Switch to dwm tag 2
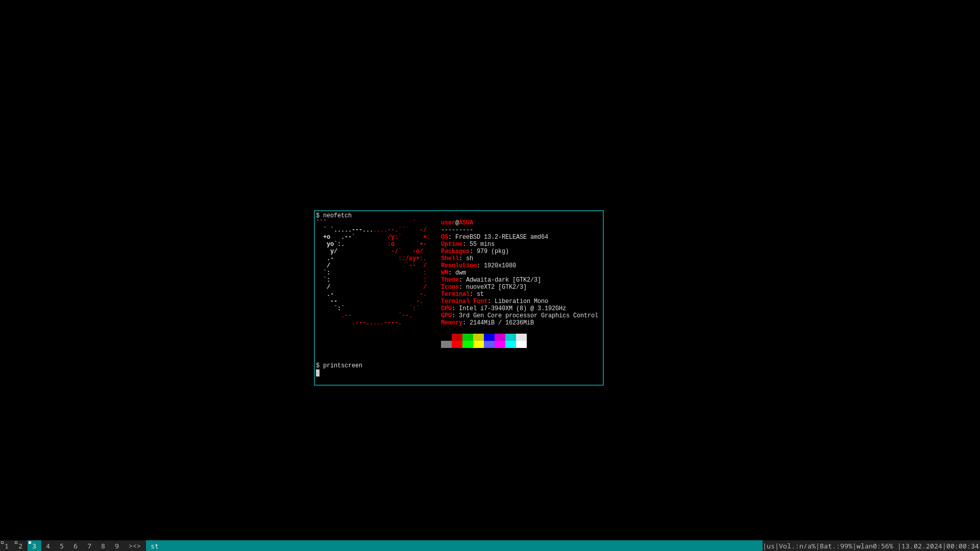Image resolution: width=980 pixels, height=551 pixels. 20,546
